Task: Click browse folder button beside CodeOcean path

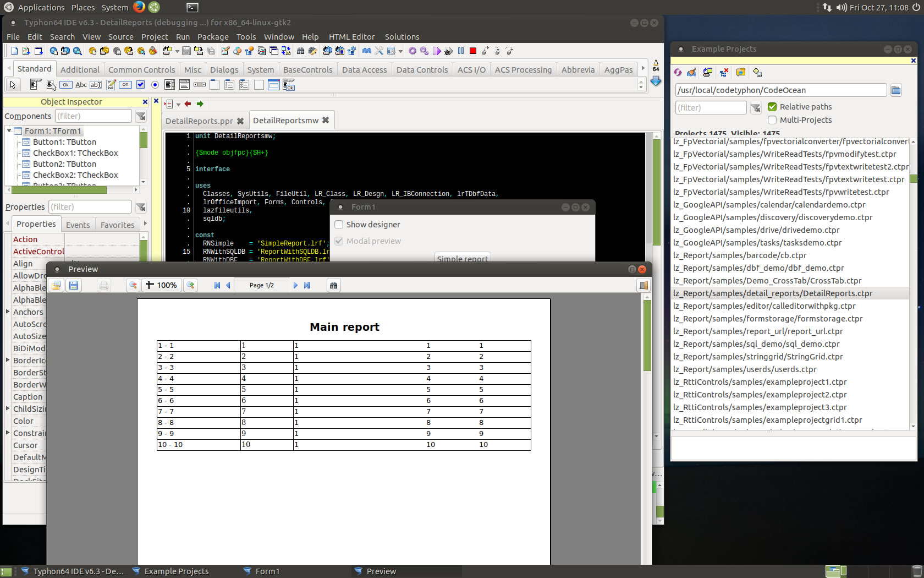Action: click(x=896, y=90)
